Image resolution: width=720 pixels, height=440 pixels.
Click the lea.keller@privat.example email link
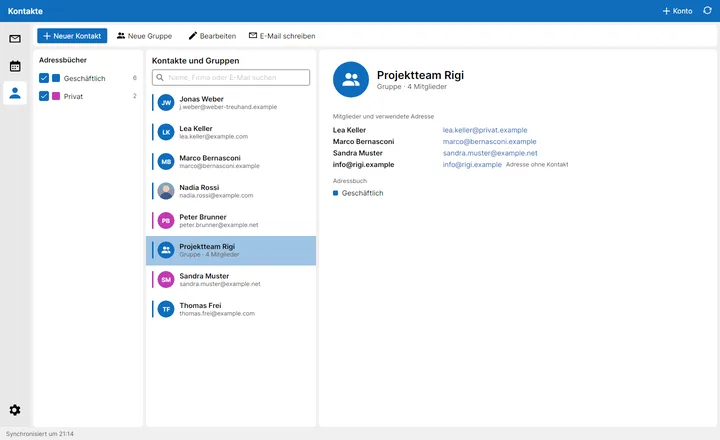point(485,130)
